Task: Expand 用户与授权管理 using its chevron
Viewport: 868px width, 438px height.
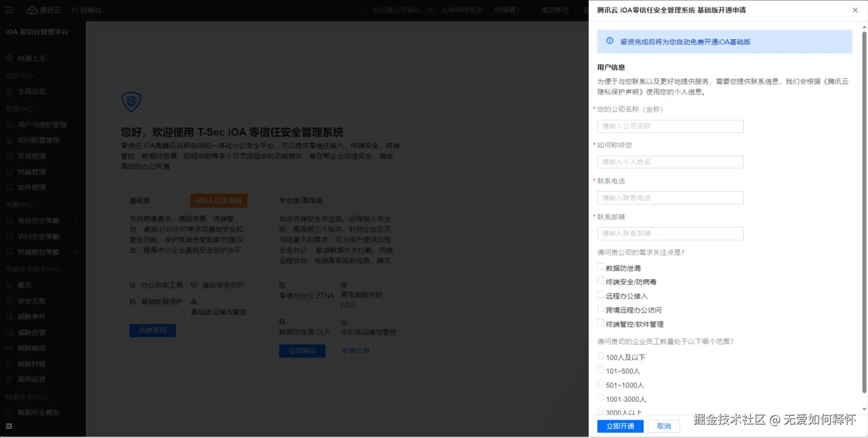Action: pos(75,125)
